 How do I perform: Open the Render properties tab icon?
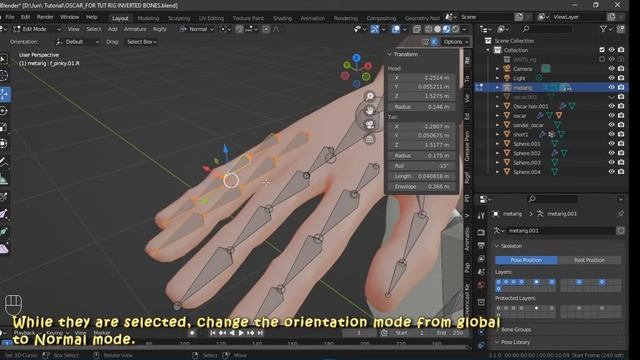click(x=481, y=232)
